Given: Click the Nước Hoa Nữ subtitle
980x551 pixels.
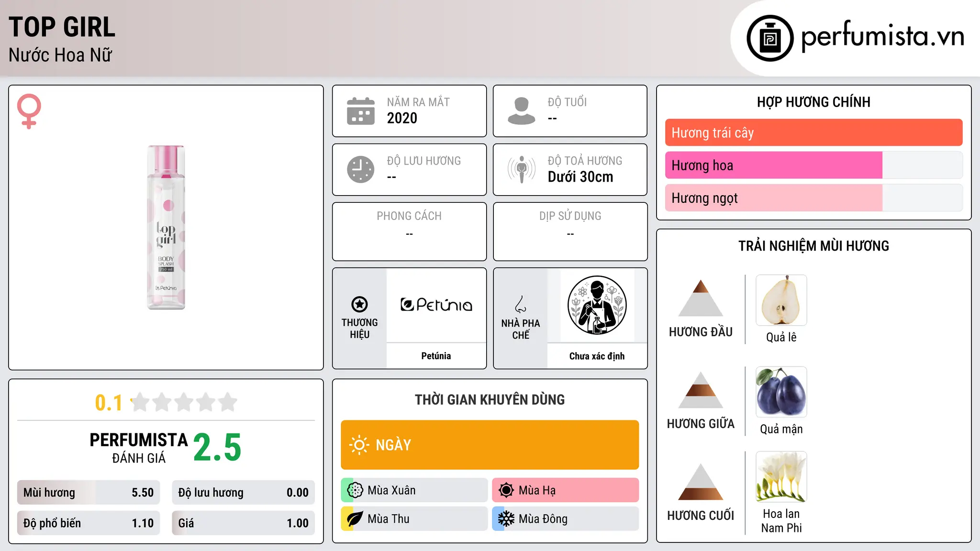Looking at the screenshot, I should tap(60, 55).
